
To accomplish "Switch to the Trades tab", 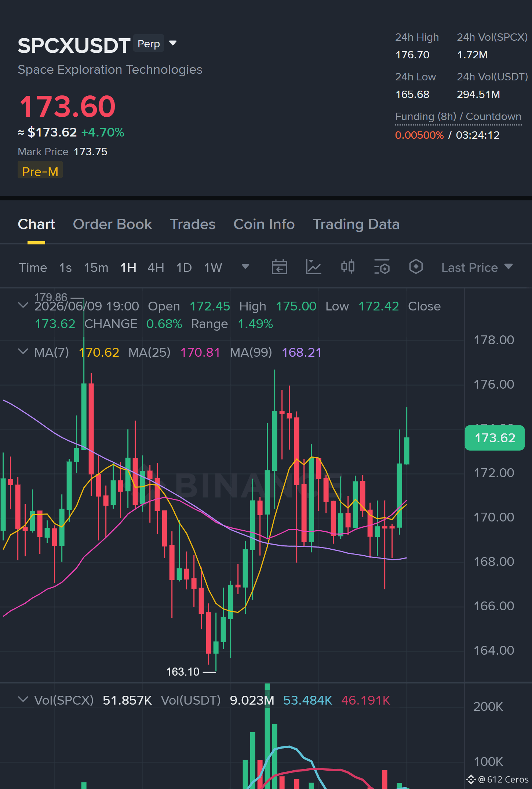I will click(x=193, y=224).
